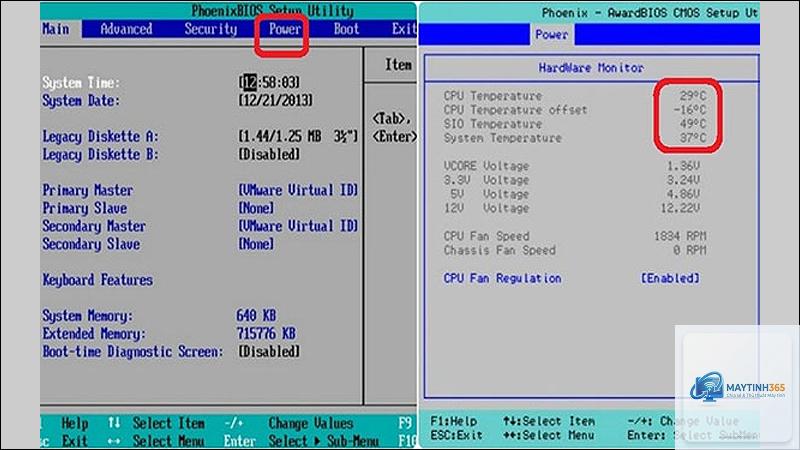Click the F1:Help hint in AwardBIOS footer
This screenshot has width=800, height=450.
[x=454, y=421]
